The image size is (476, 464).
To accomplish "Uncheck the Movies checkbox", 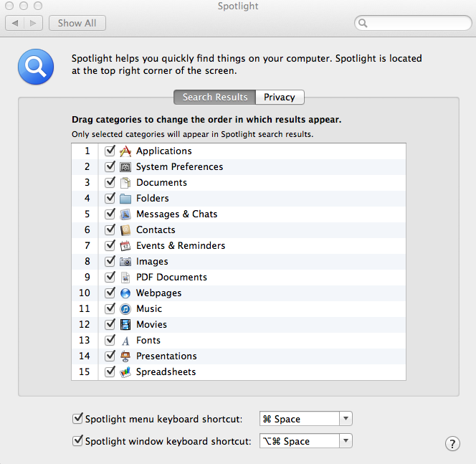I will click(x=110, y=324).
